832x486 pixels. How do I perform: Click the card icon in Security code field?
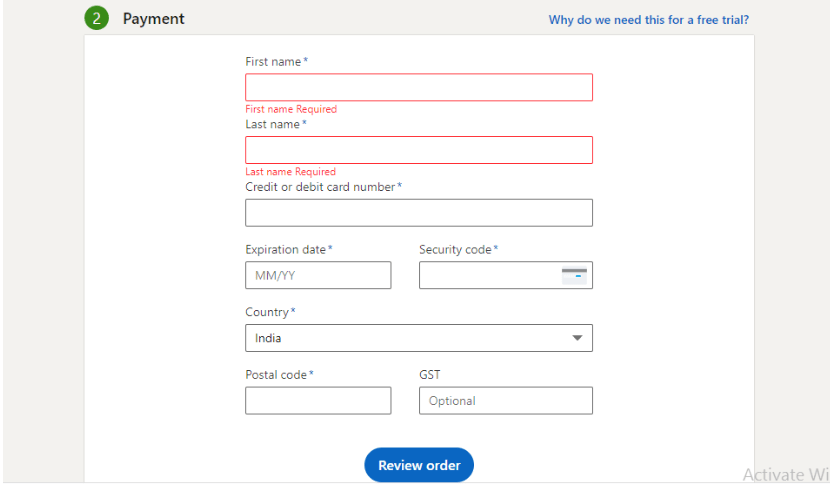(574, 275)
